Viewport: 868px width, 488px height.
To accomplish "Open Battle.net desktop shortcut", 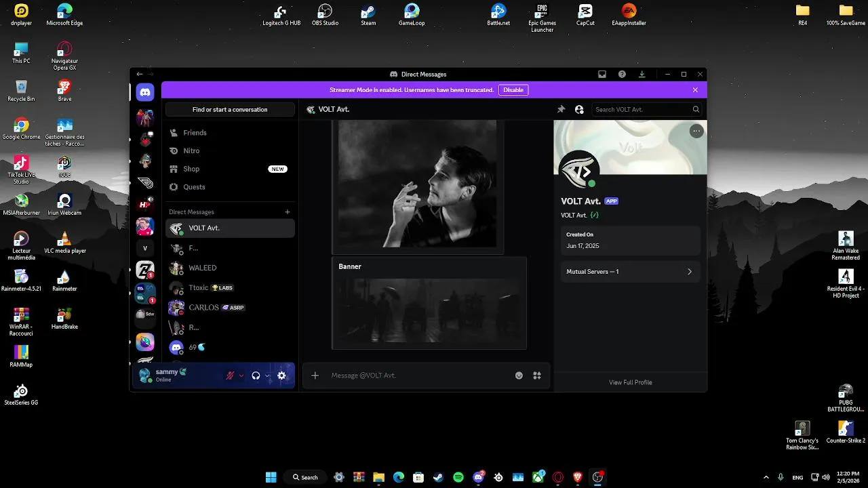I will coord(498,15).
